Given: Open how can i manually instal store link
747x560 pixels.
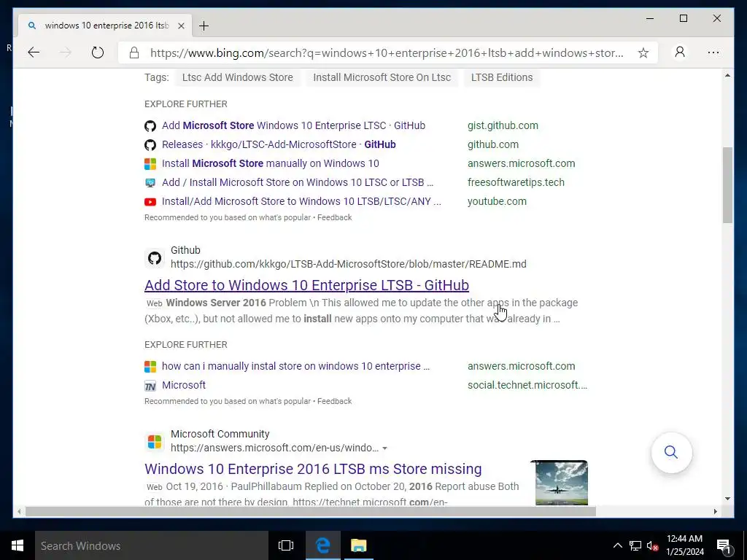Looking at the screenshot, I should coord(295,366).
